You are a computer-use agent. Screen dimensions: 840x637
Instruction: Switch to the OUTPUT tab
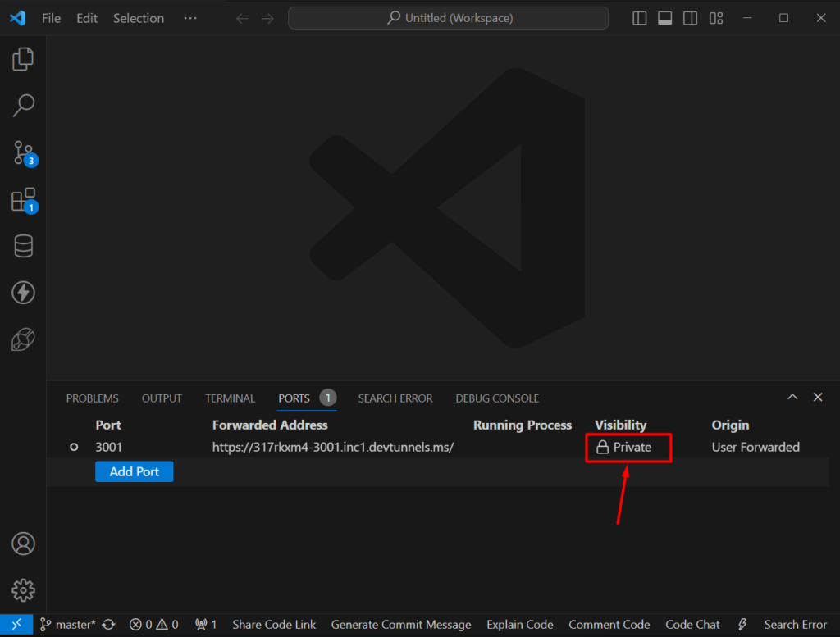tap(162, 398)
